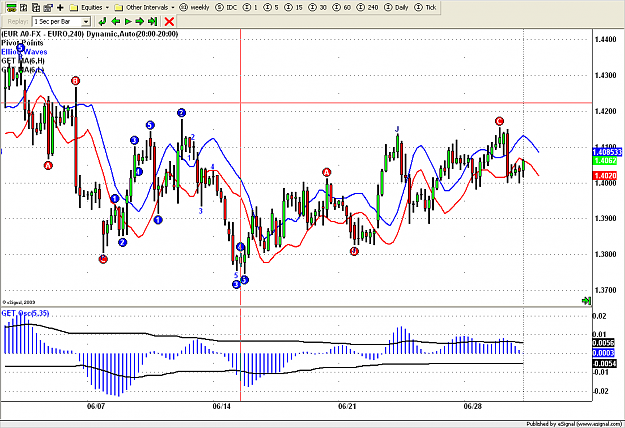Click the 'GET MA(6,H)' study label
The width and height of the screenshot is (625, 428).
[23, 61]
